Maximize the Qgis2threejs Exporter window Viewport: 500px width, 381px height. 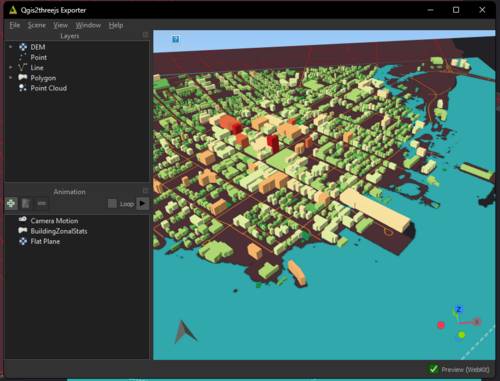pos(456,10)
